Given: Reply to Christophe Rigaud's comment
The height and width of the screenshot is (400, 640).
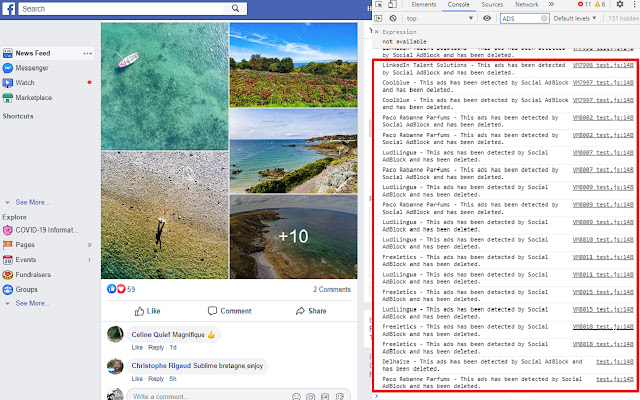Looking at the screenshot, I should [x=156, y=379].
